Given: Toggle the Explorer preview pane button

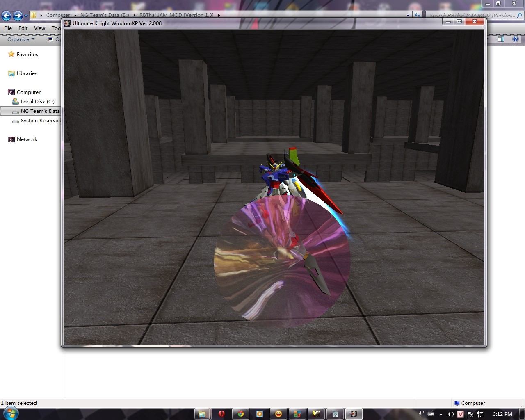Looking at the screenshot, I should tap(501, 39).
